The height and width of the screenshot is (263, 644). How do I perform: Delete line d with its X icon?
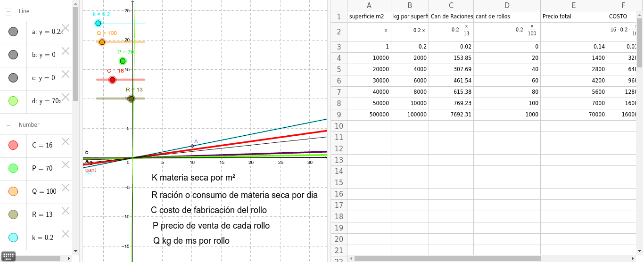[x=66, y=97]
